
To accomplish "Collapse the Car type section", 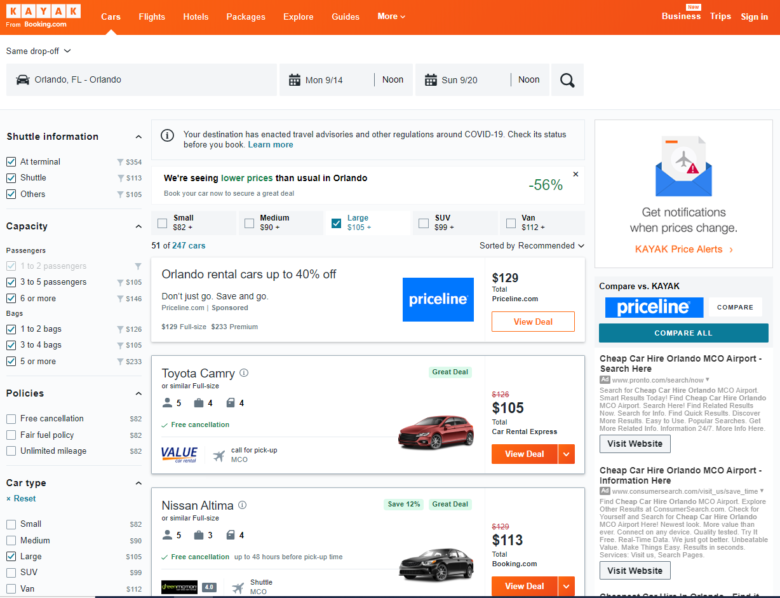I will (x=138, y=483).
